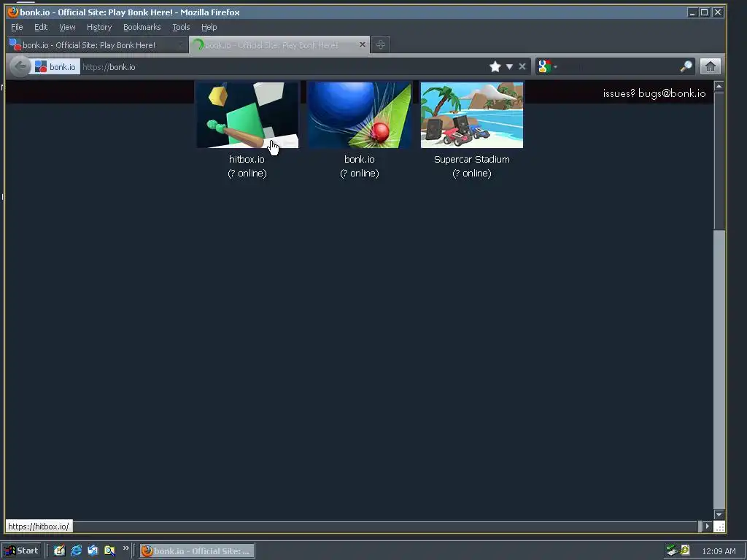Screen dimensions: 747x560
Task: Open the Google search engine selector
Action: [547, 66]
